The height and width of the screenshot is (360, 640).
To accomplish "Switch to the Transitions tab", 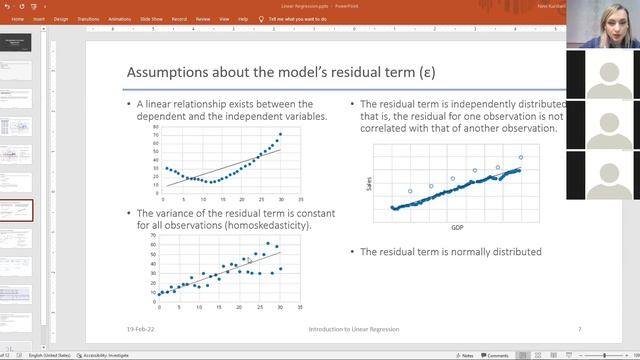I will [88, 19].
